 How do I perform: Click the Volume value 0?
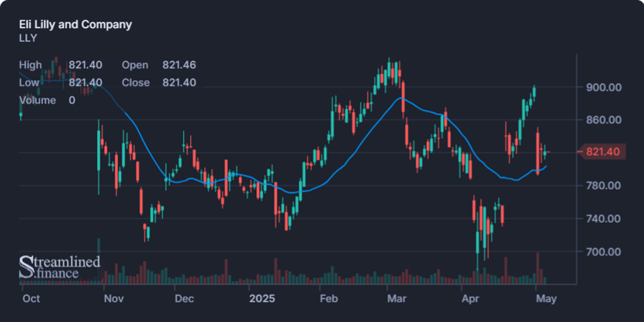pos(72,100)
